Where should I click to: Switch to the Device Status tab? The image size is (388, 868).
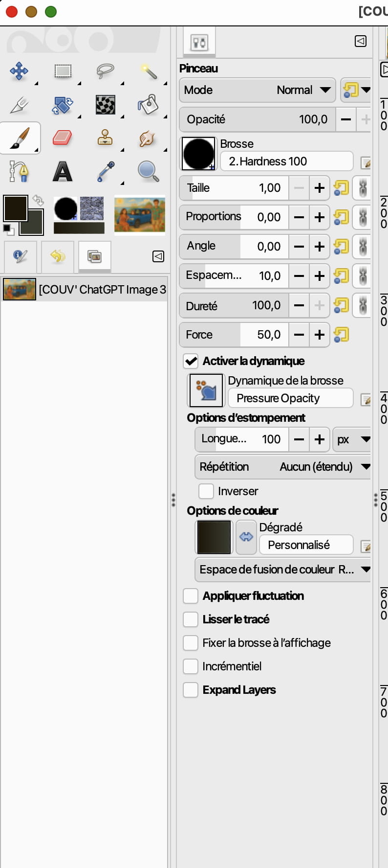(x=20, y=256)
